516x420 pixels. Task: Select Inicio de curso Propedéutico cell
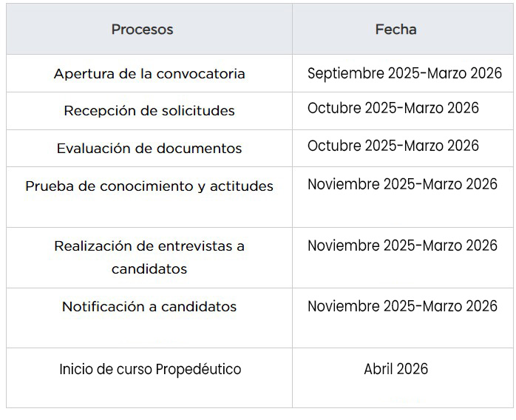coord(149,378)
